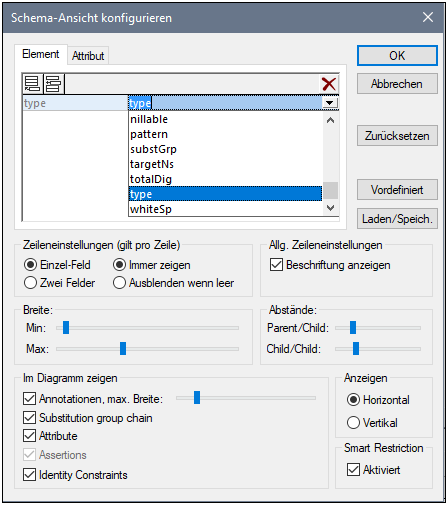Click the Child/Child spacing slider handle
Screen dimensions: 448x505
click(x=356, y=349)
